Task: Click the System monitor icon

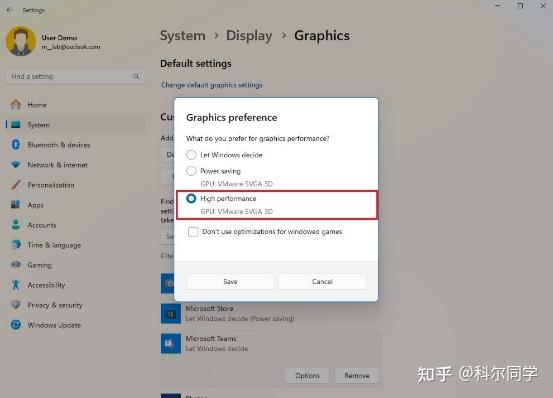Action: pyautogui.click(x=16, y=125)
